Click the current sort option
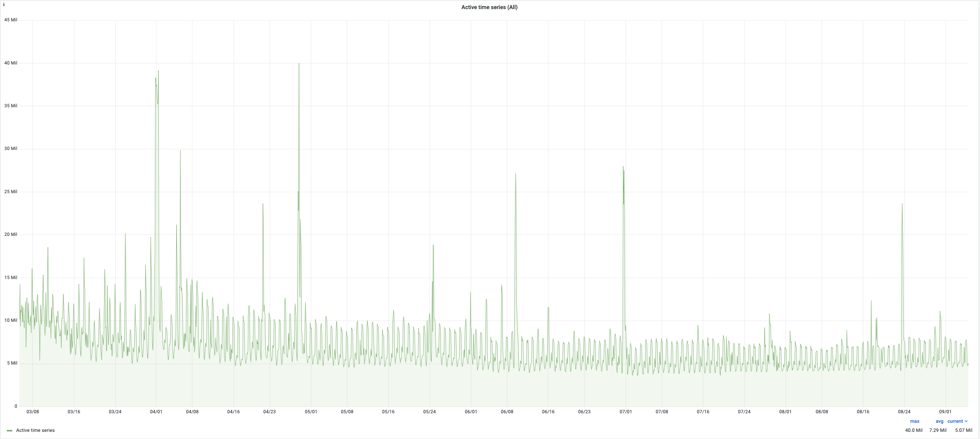The image size is (980, 439). [955, 421]
